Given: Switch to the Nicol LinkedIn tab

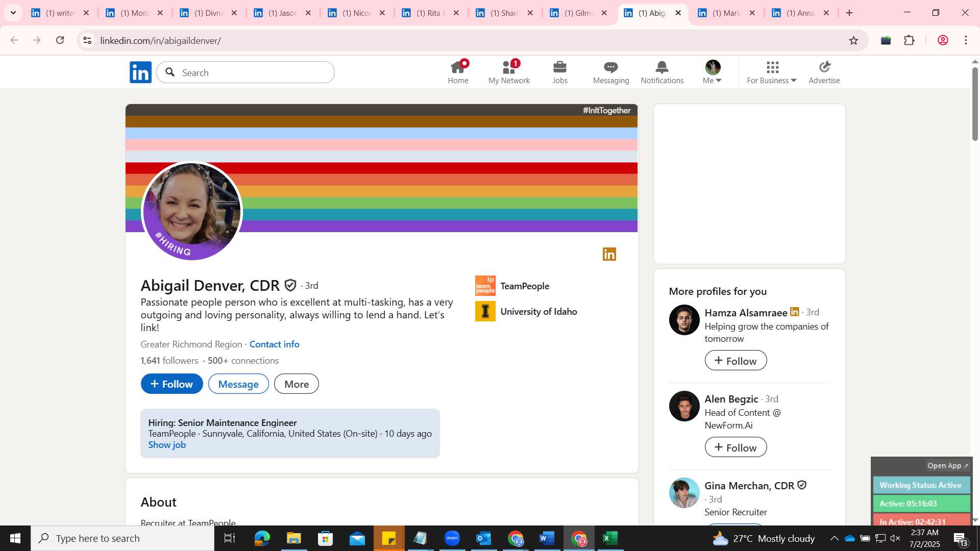Looking at the screenshot, I should pyautogui.click(x=356, y=13).
